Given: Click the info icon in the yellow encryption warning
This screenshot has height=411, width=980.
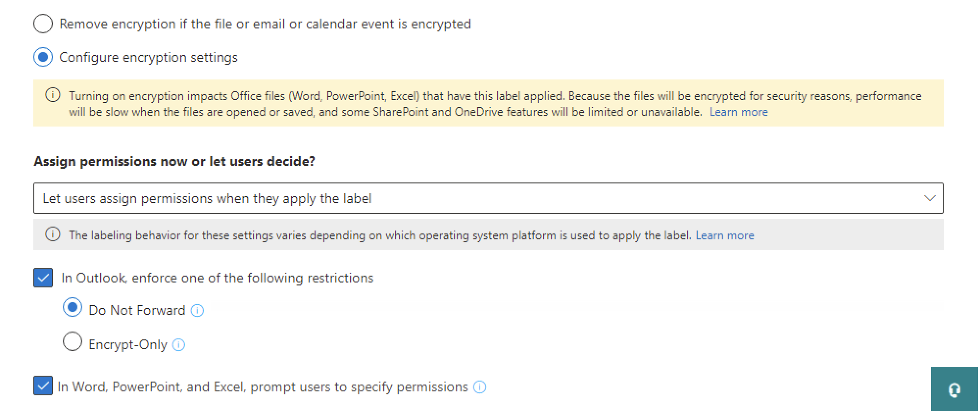Looking at the screenshot, I should 52,95.
